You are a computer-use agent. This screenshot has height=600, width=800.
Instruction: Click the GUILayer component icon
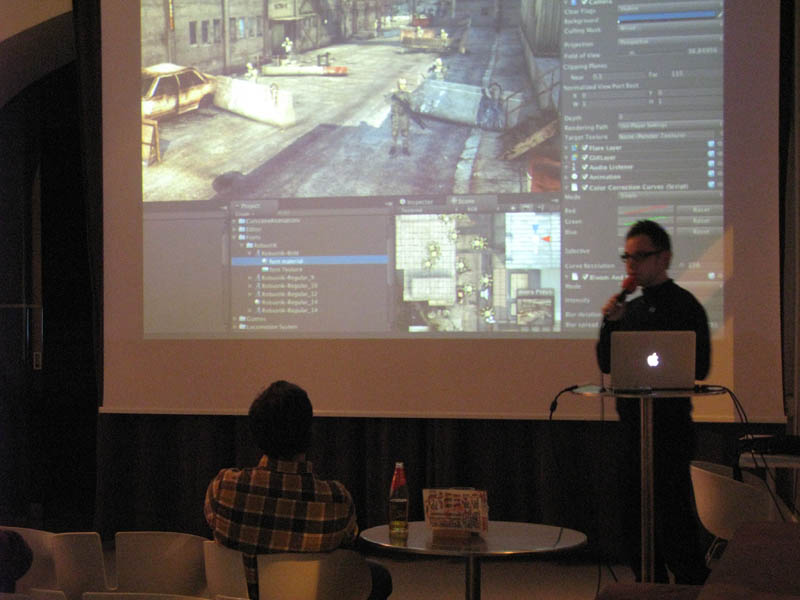(575, 157)
